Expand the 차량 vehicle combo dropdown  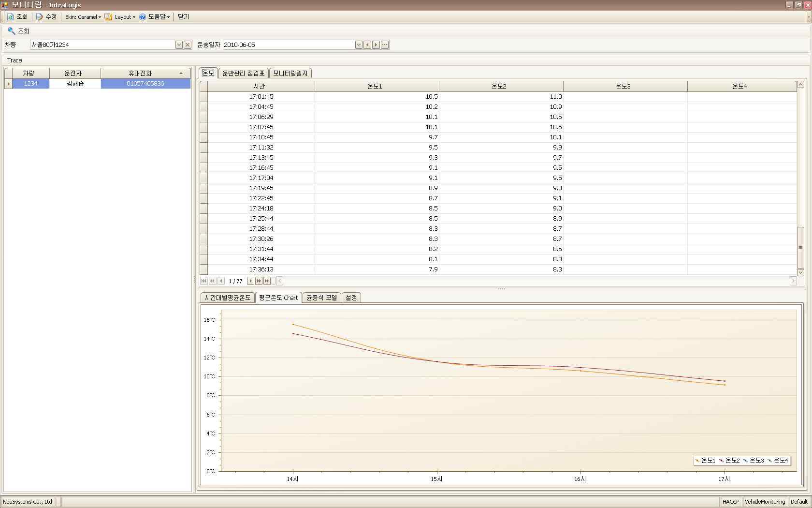[x=179, y=45]
